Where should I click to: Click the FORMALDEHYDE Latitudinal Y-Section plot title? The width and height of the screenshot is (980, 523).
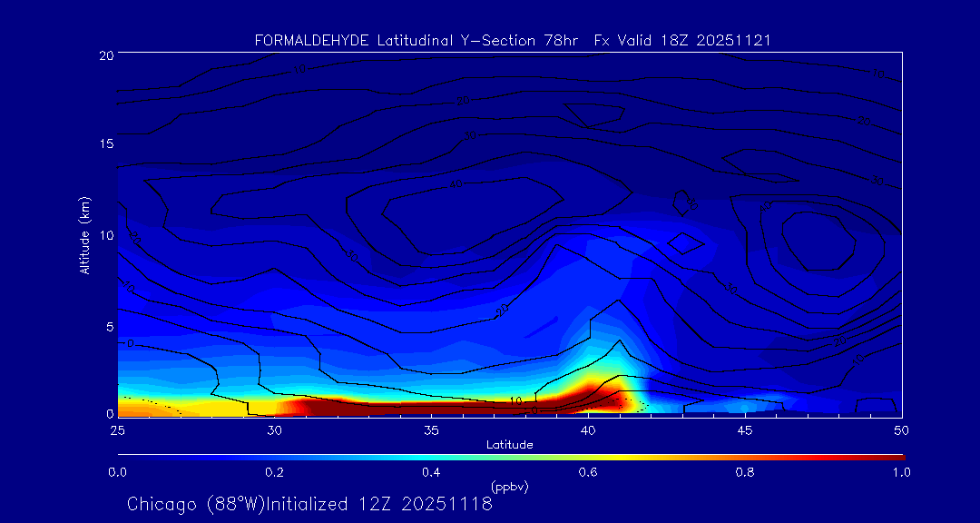pos(513,41)
